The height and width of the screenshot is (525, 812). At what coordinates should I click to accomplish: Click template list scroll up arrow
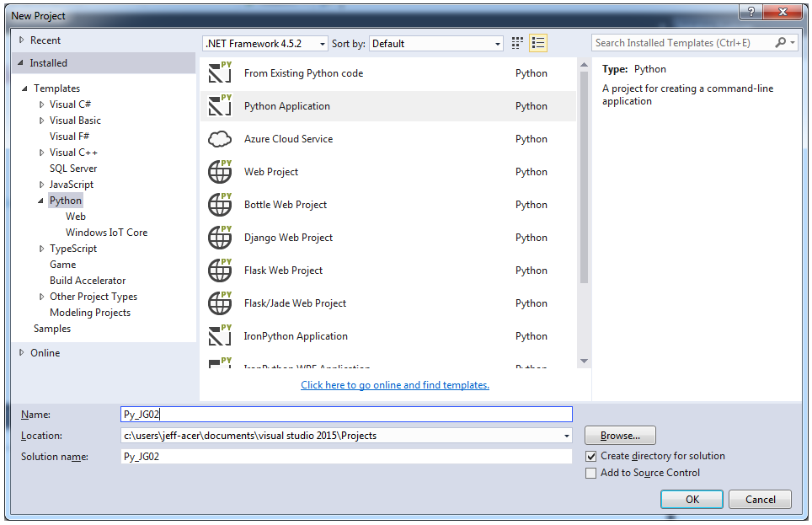point(584,65)
